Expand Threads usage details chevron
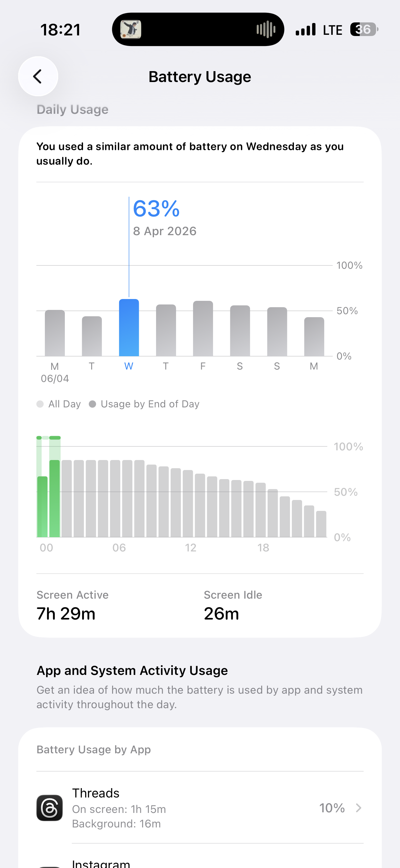Viewport: 400px width, 868px height. pyautogui.click(x=358, y=808)
